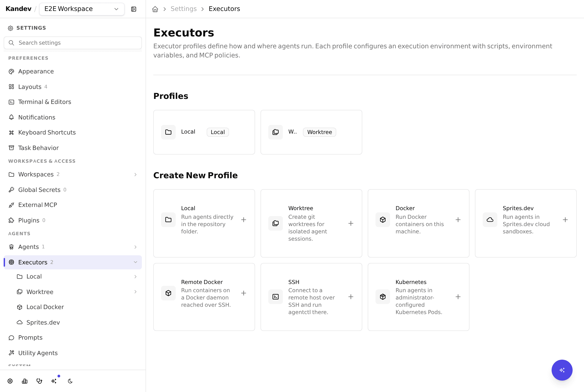The height and width of the screenshot is (392, 584).
Task: Click the Local folder icon in create card
Action: coord(168,220)
